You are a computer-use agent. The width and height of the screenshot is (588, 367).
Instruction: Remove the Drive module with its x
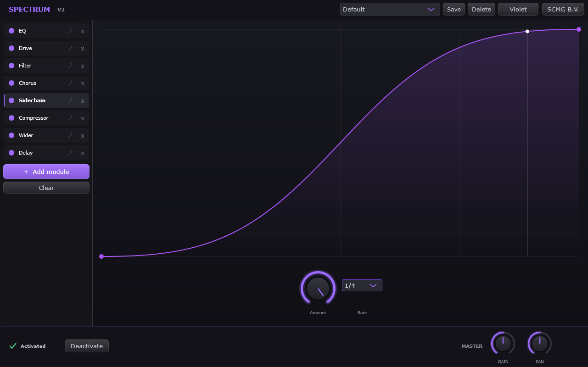click(83, 49)
